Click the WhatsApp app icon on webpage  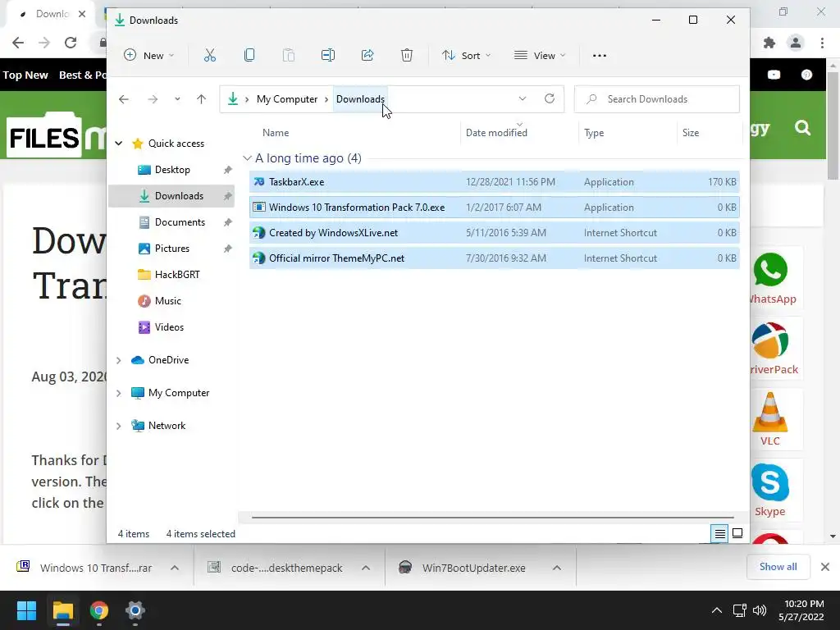[x=770, y=270]
